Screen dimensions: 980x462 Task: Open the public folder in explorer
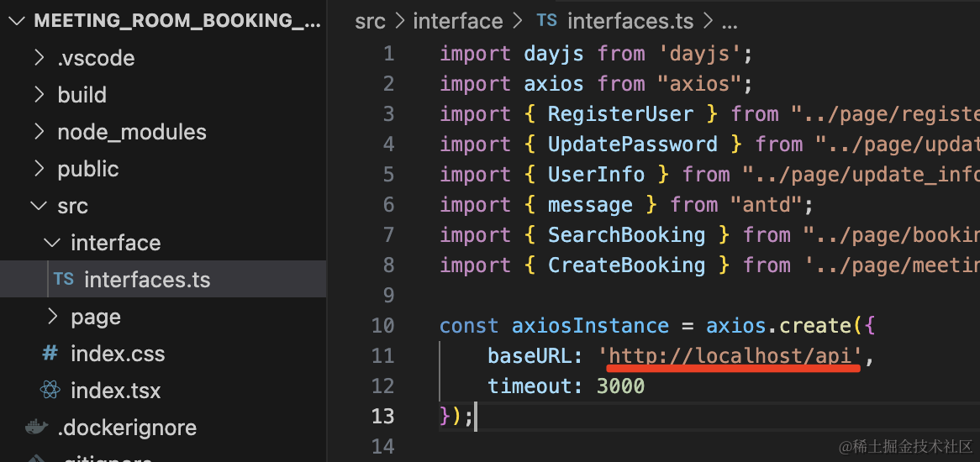pos(87,169)
